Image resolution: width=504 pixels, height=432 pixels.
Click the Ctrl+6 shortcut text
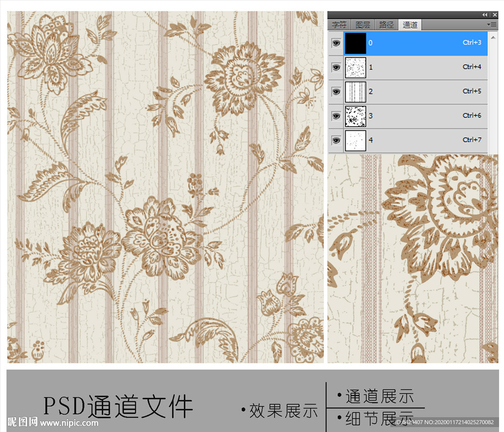click(x=472, y=115)
